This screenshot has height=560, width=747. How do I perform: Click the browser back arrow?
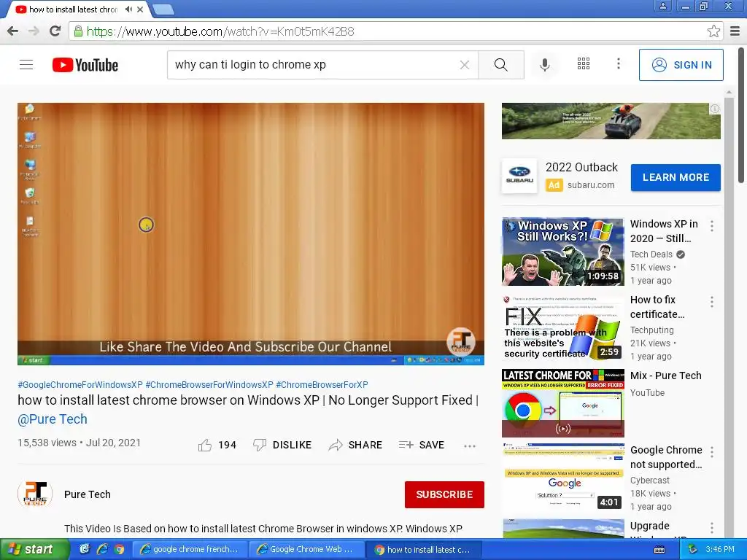point(13,31)
